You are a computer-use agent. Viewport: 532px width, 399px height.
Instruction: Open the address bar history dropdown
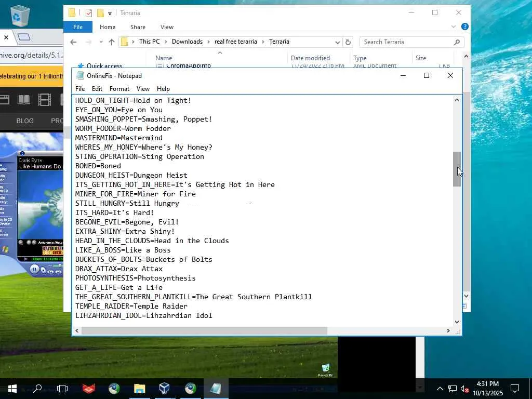coord(337,42)
